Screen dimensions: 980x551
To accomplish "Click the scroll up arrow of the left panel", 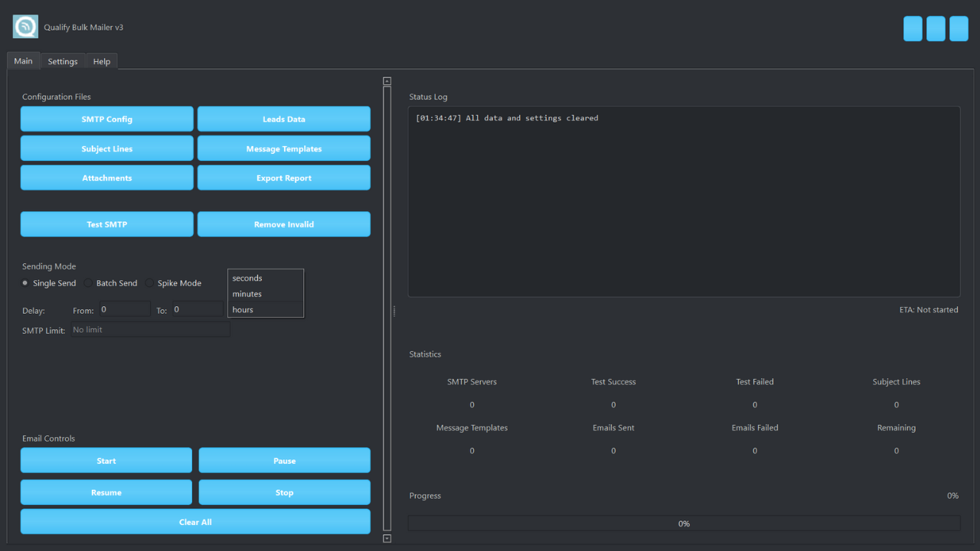I will [387, 80].
